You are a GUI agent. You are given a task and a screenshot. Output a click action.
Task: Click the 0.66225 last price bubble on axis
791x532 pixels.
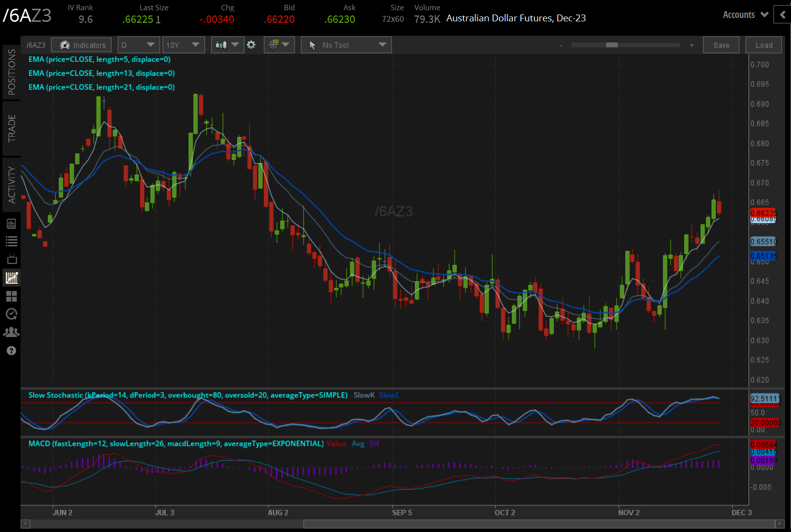point(763,213)
